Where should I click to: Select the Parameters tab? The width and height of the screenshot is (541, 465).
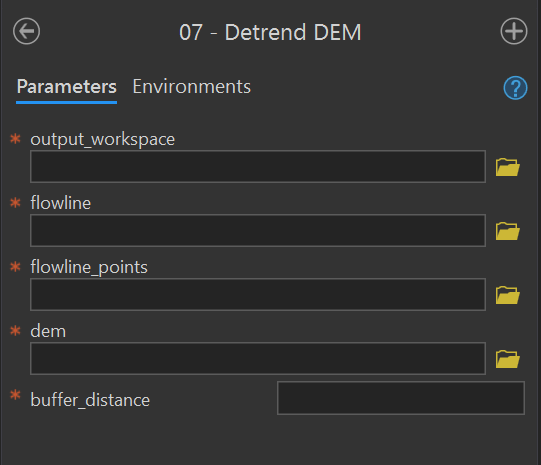(67, 86)
